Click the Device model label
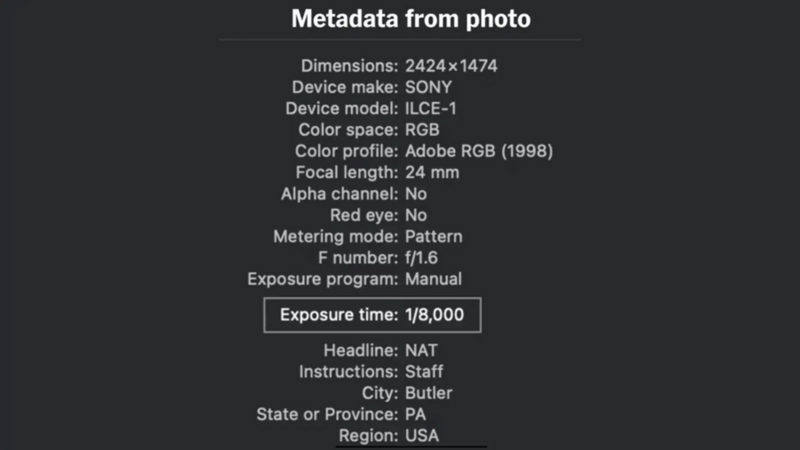Screen dimensions: 800x450 click(x=341, y=108)
